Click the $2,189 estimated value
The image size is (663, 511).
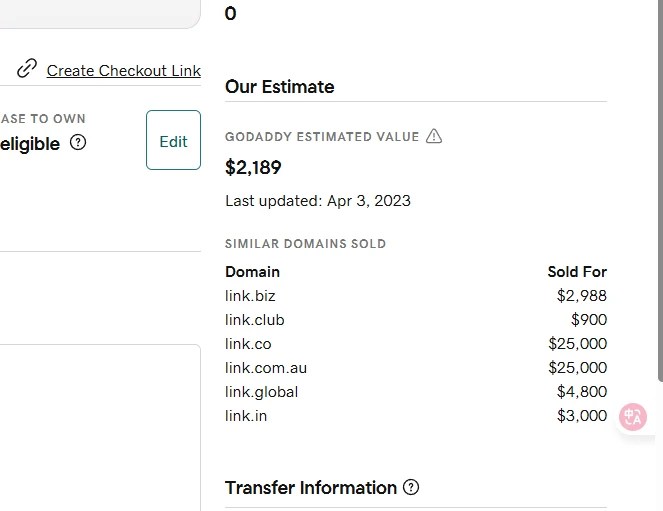click(253, 167)
